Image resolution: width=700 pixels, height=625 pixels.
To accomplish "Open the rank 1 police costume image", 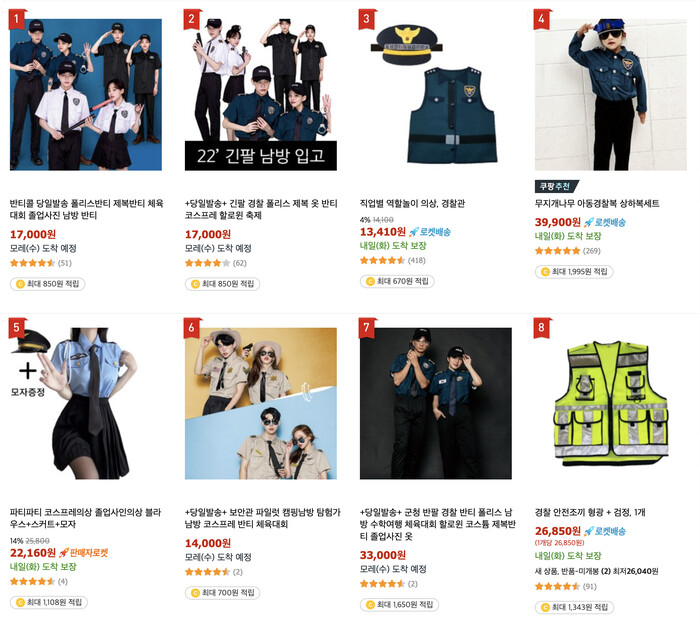I will click(x=86, y=94).
